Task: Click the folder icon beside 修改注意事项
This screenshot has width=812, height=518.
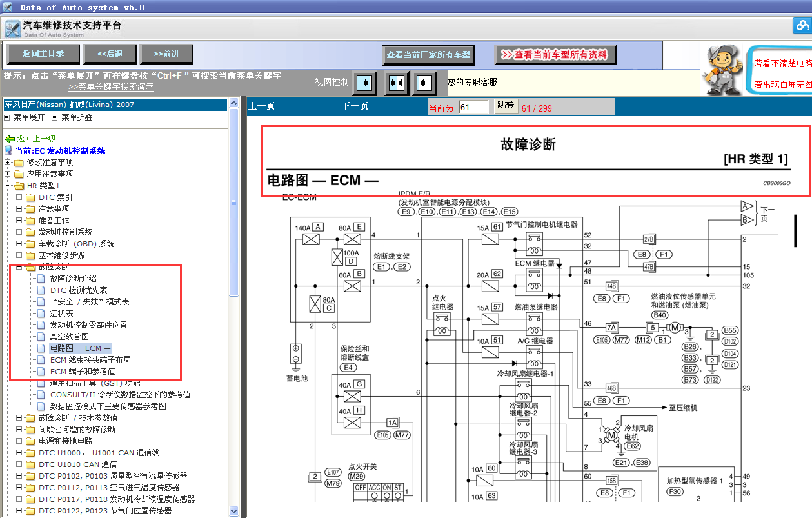Action: pyautogui.click(x=19, y=163)
